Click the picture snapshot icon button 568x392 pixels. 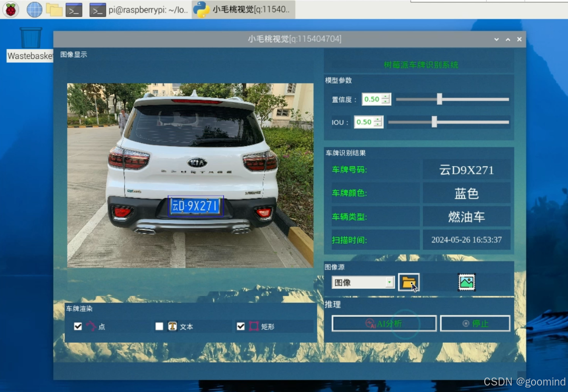466,282
